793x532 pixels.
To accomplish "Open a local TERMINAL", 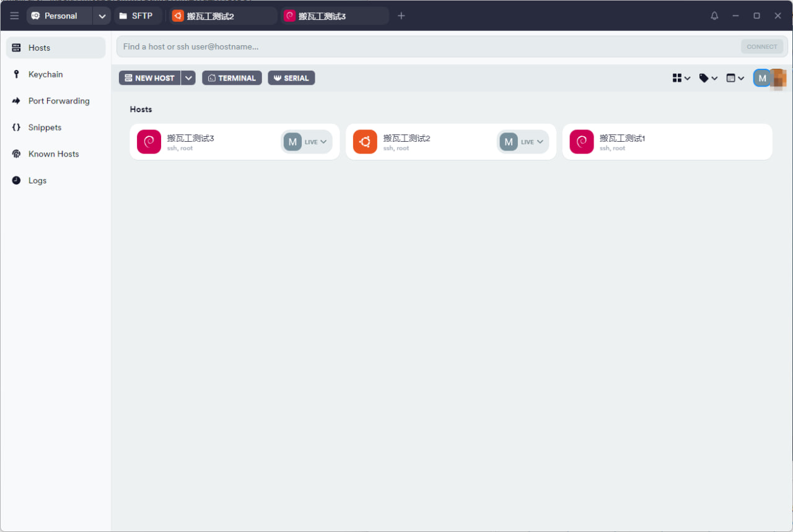I will [x=232, y=78].
